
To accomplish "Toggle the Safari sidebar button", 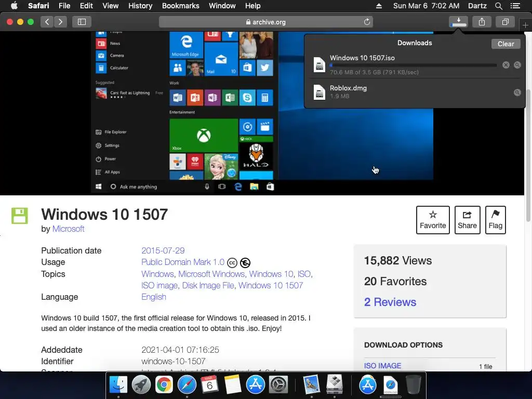I will [82, 22].
